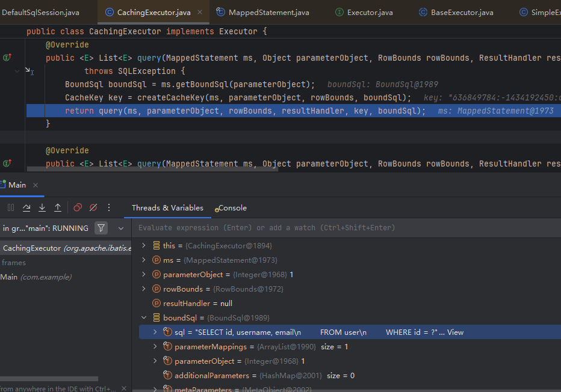
Task: Expand the ms MappedStatement variable
Action: pos(144,260)
